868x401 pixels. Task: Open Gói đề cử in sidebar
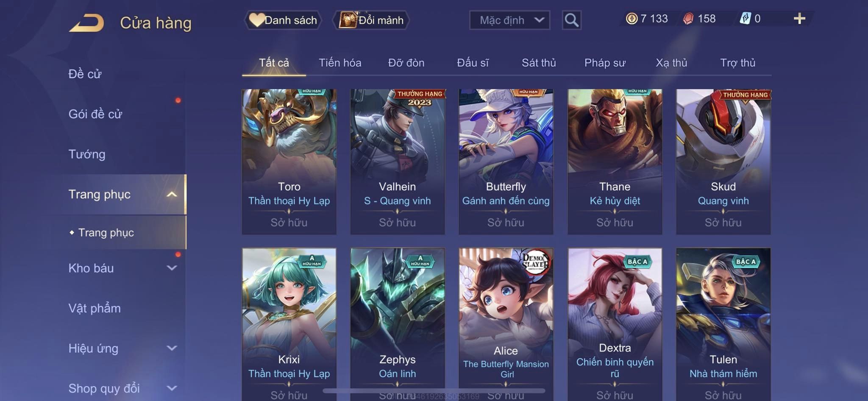coord(95,114)
